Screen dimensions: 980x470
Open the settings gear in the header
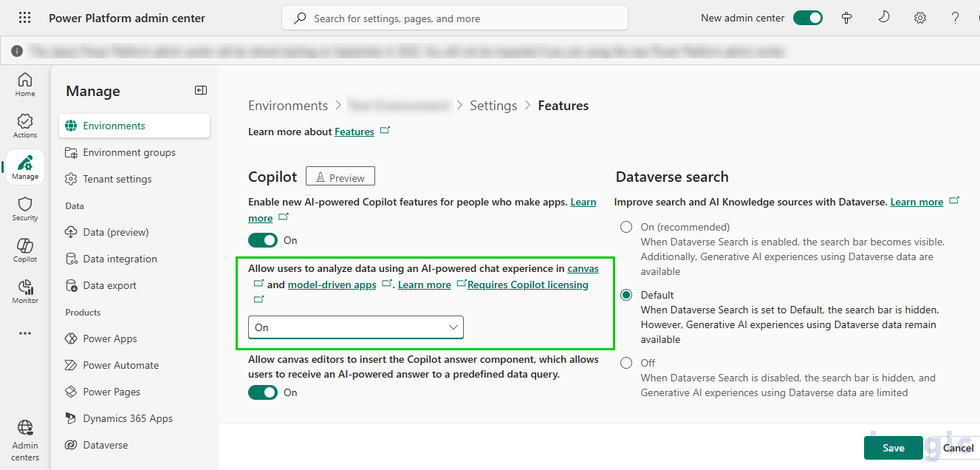tap(920, 18)
